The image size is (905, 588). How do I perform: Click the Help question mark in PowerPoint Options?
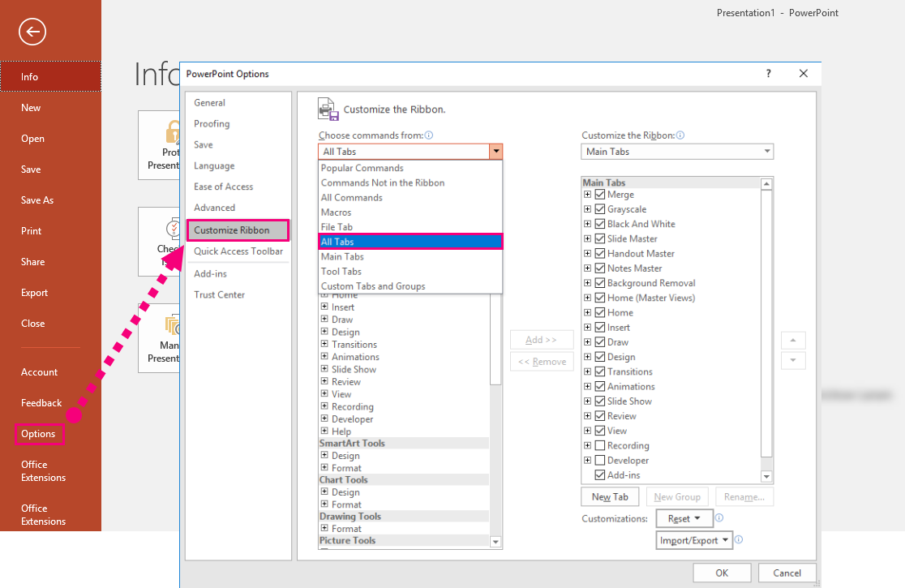point(768,73)
